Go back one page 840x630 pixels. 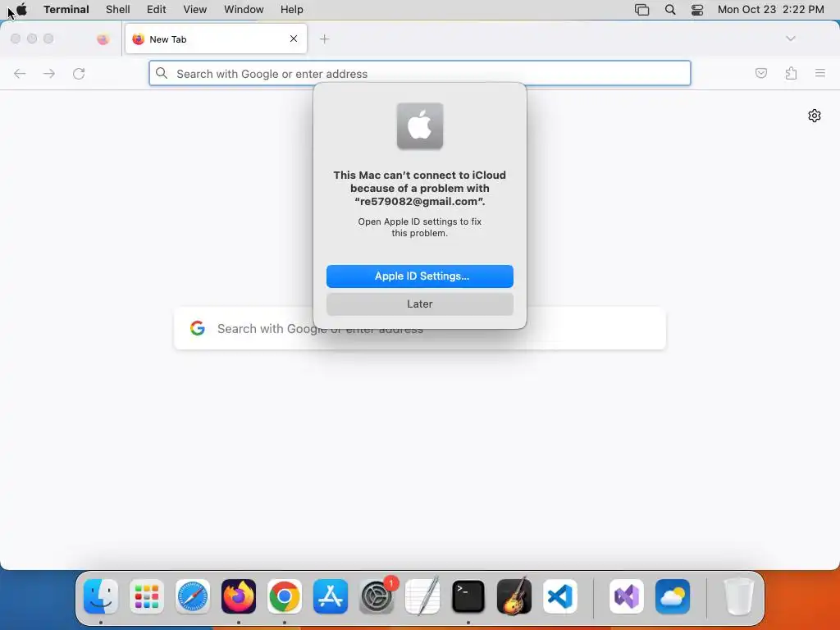click(20, 73)
